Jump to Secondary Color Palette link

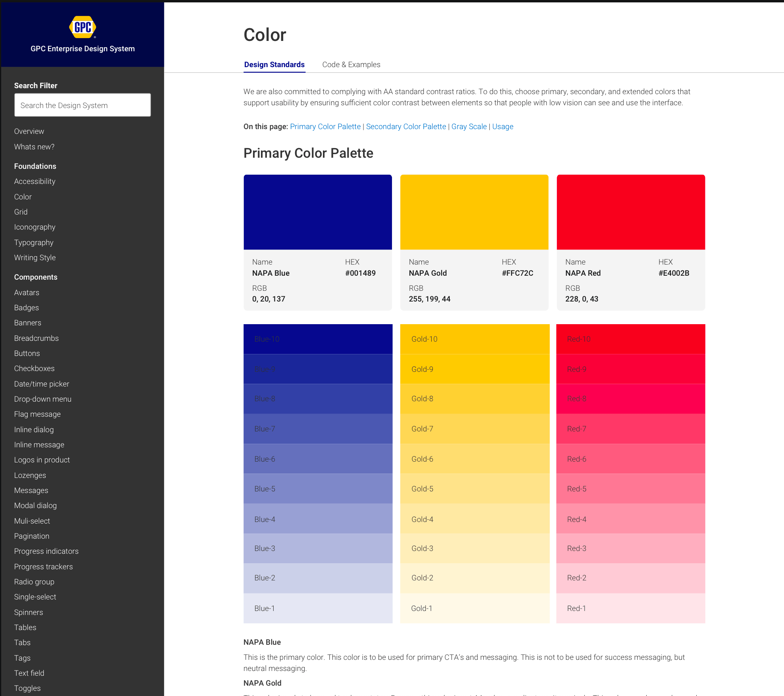click(x=406, y=126)
